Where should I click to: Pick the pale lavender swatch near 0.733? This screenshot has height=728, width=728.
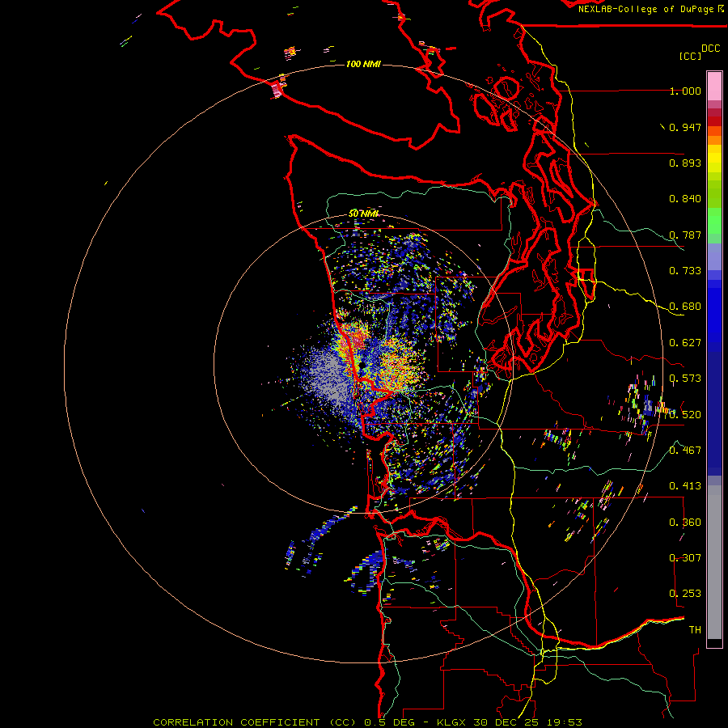(x=714, y=256)
